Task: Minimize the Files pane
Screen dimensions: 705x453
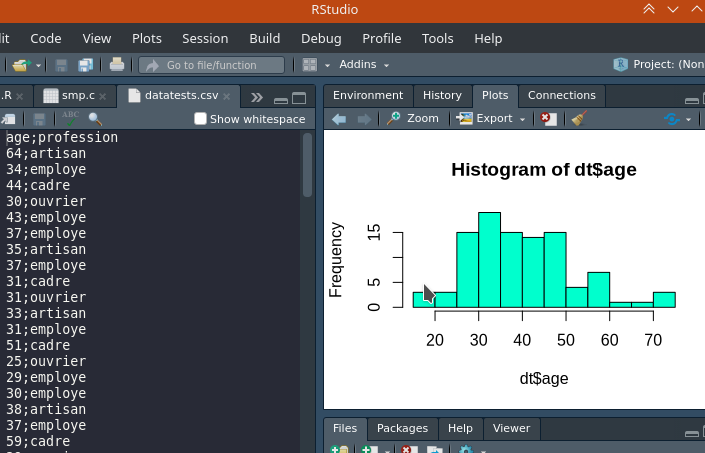Action: pos(692,433)
